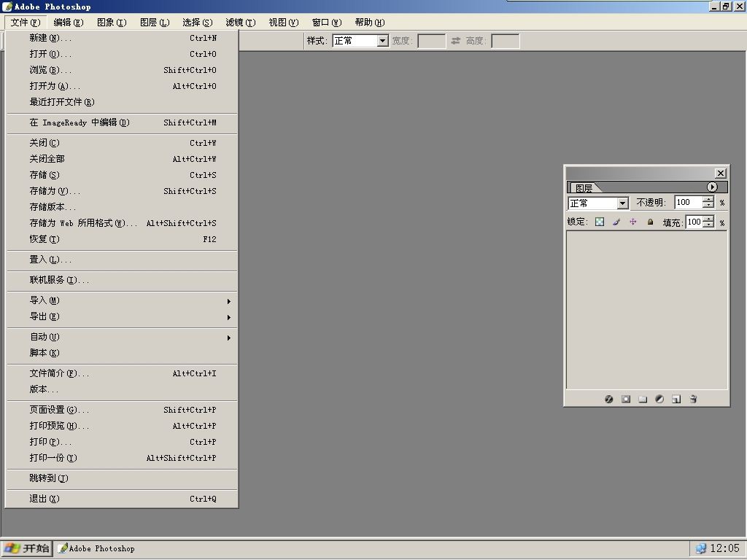747x560 pixels.
Task: Open the 窗口(W) menu
Action: [x=327, y=23]
